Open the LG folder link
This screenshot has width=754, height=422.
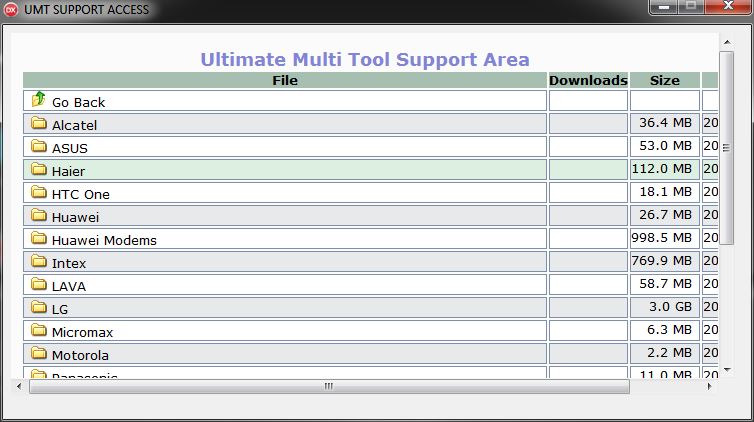[x=60, y=310]
